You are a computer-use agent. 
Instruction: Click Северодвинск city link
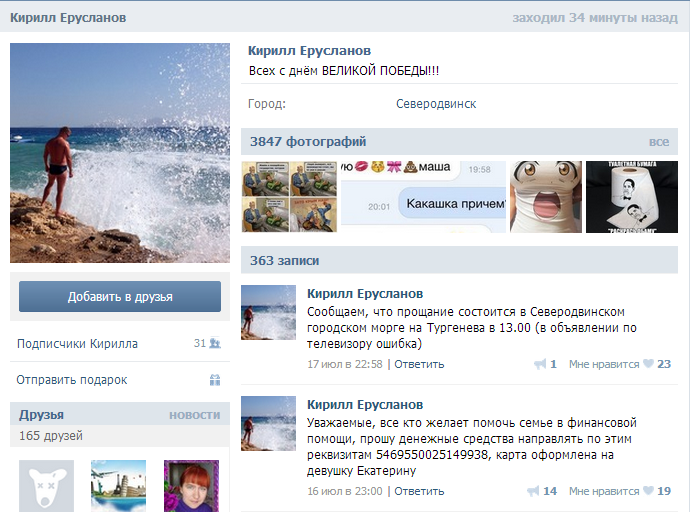pos(436,104)
